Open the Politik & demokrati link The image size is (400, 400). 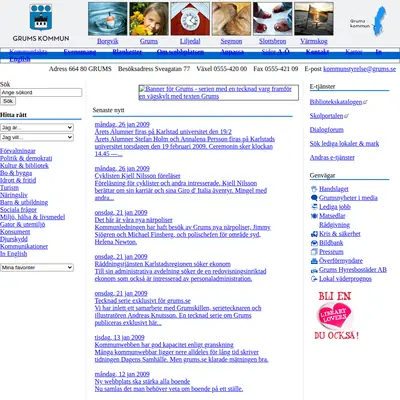26,158
